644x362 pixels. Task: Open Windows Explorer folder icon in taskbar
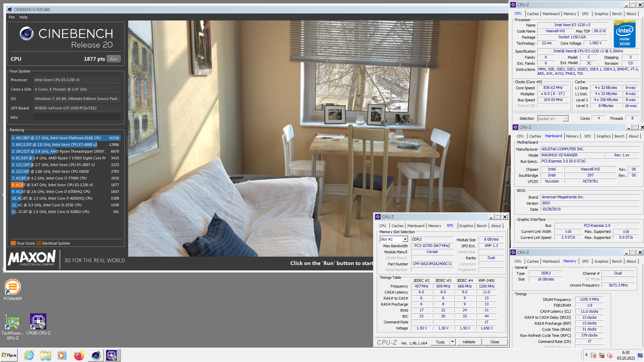[46, 355]
